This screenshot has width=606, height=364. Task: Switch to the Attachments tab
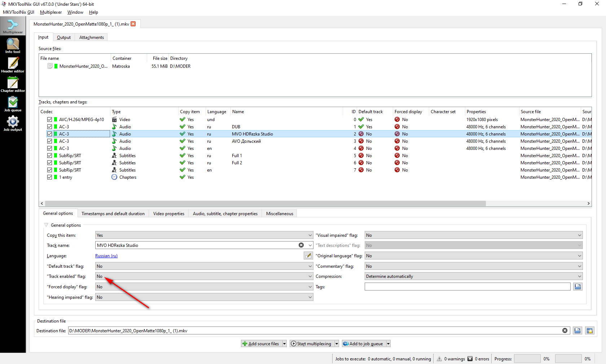click(x=92, y=37)
